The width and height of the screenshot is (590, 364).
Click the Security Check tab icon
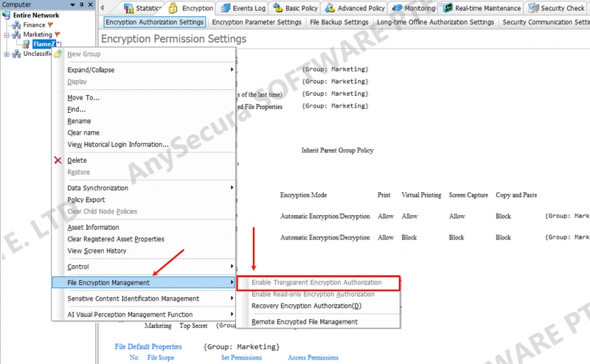click(x=533, y=8)
